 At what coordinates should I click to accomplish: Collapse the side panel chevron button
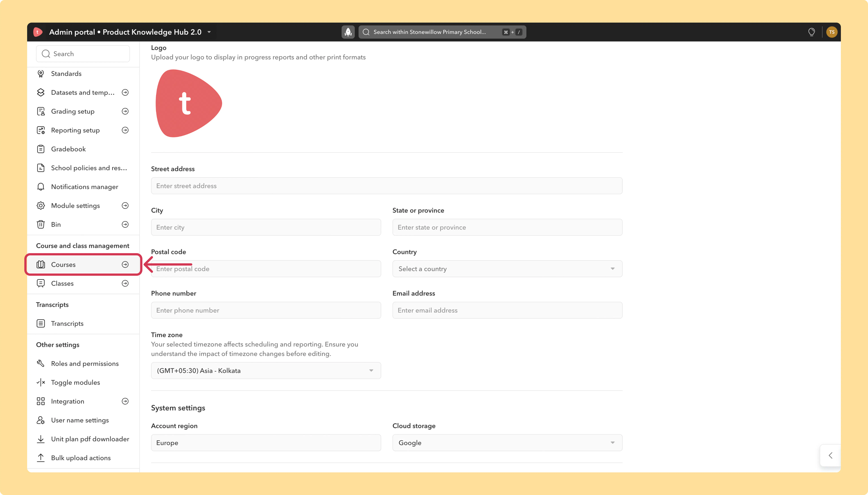[830, 456]
